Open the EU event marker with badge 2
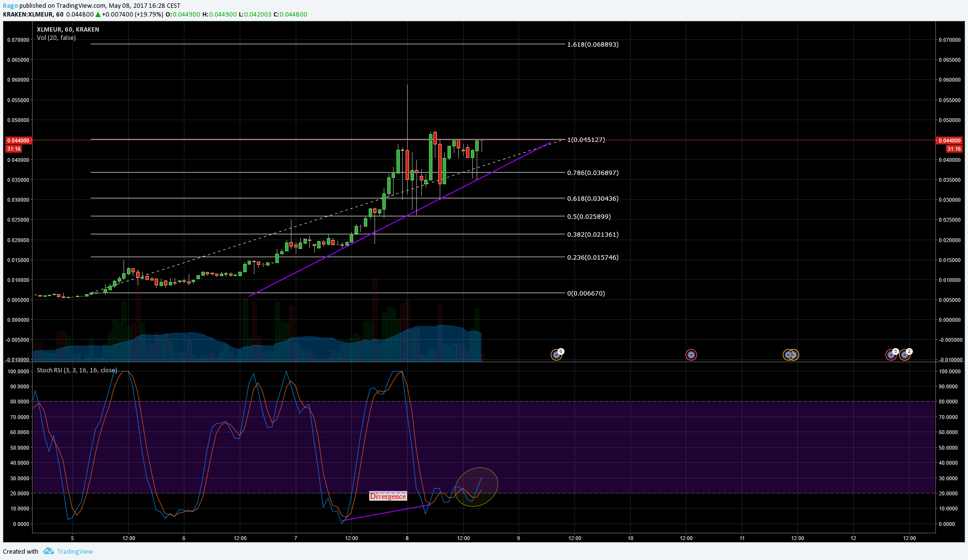This screenshot has height=560, width=968. pos(905,354)
